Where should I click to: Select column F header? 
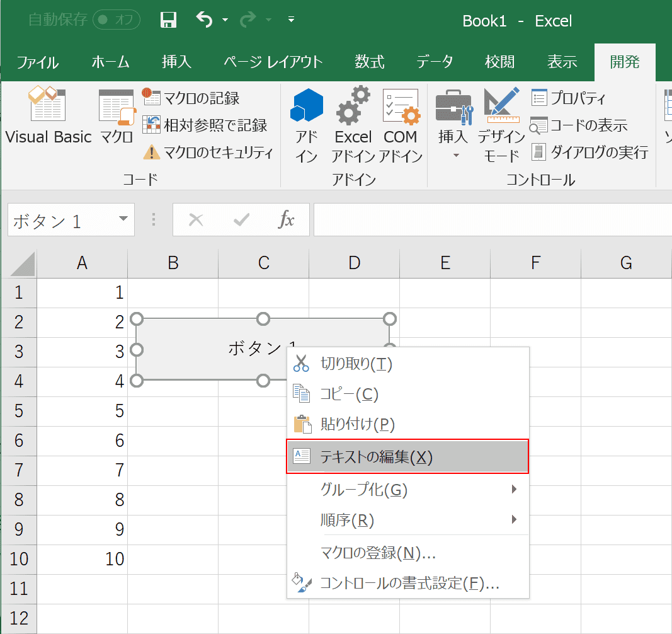[536, 263]
